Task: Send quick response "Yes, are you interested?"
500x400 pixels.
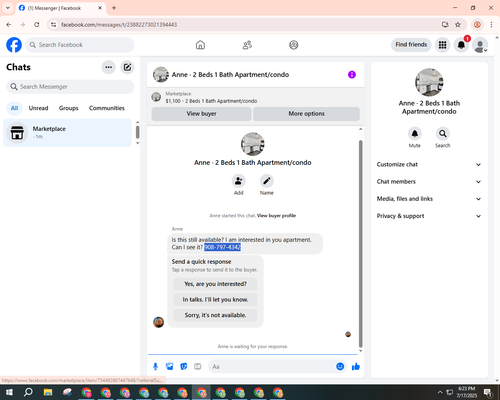Action: [215, 284]
